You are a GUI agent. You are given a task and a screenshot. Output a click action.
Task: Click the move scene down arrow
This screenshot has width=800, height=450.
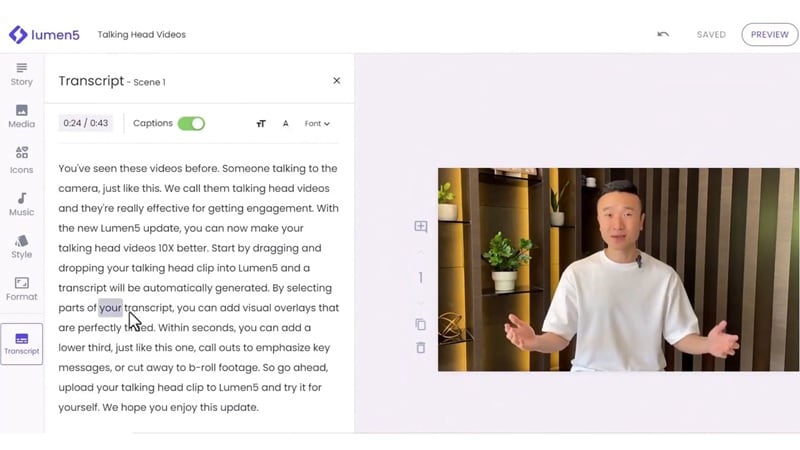[420, 302]
